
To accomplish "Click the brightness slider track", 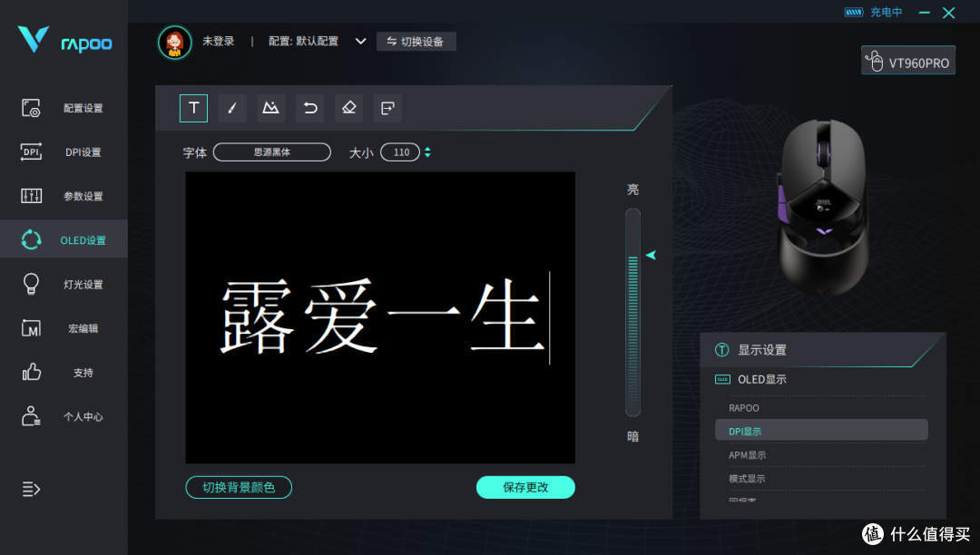I will click(x=632, y=312).
